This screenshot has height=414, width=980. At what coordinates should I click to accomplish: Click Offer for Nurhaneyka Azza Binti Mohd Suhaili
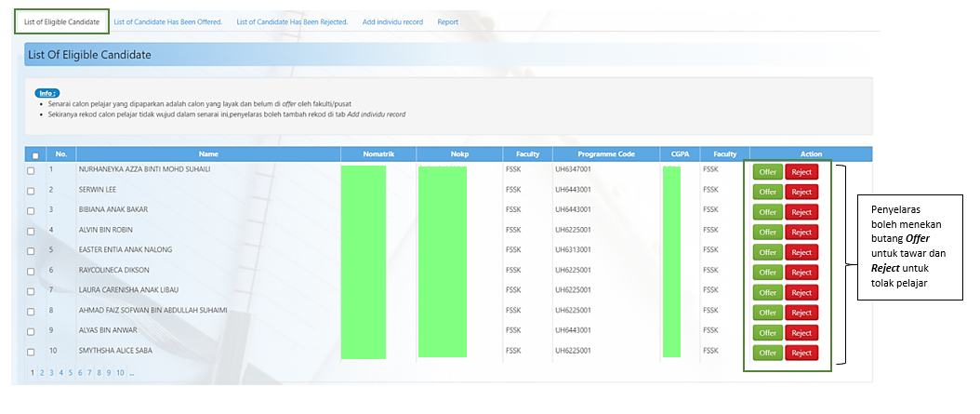point(767,172)
